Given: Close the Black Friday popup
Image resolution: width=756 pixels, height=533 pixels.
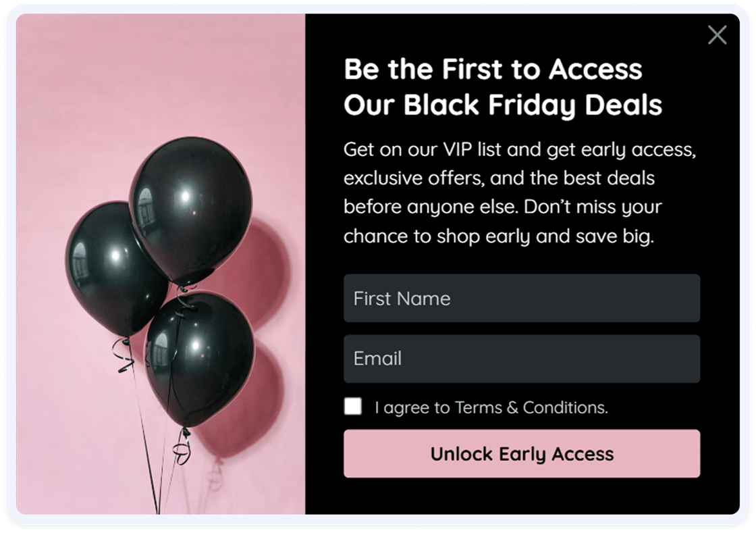Looking at the screenshot, I should click(717, 35).
